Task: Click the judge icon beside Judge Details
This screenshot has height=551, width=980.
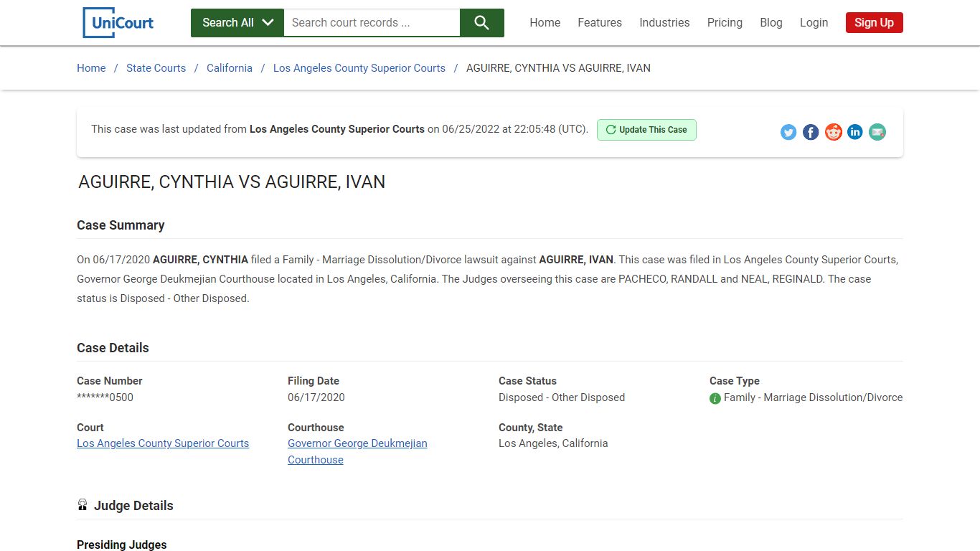Action: pos(83,505)
